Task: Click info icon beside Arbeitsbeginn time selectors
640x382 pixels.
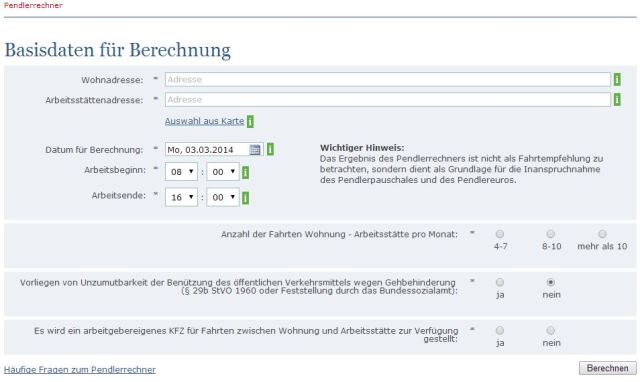Action: 245,173
